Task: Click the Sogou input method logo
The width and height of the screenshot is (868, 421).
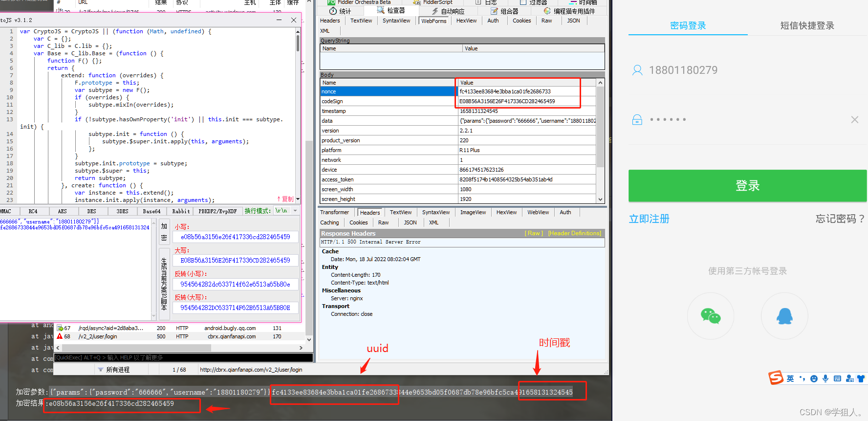Action: tap(776, 378)
